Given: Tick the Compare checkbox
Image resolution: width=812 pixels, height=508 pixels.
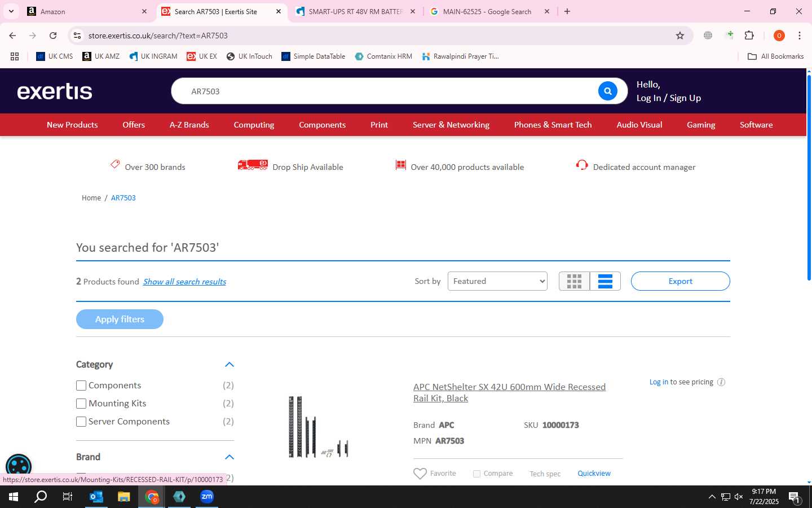Looking at the screenshot, I should click(x=477, y=474).
